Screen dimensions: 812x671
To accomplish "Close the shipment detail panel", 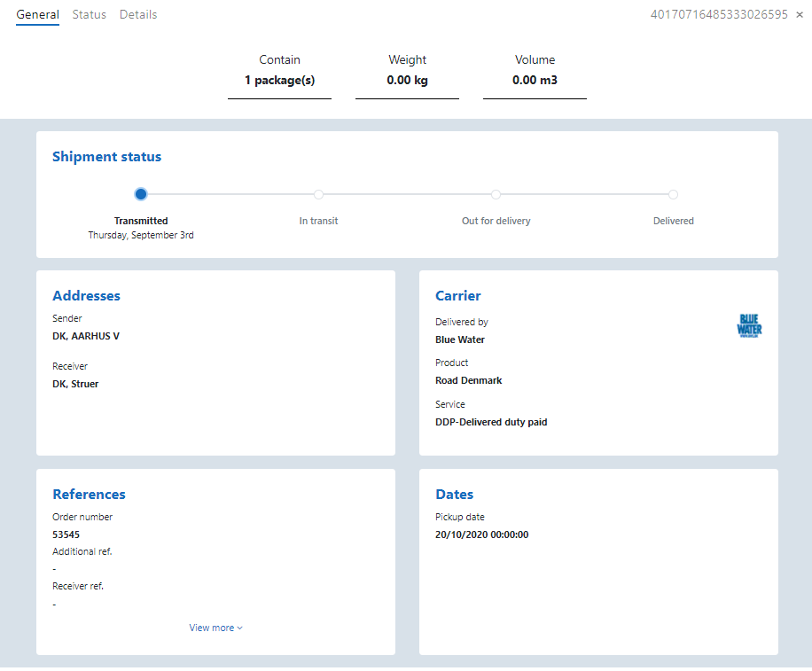I will pos(800,15).
